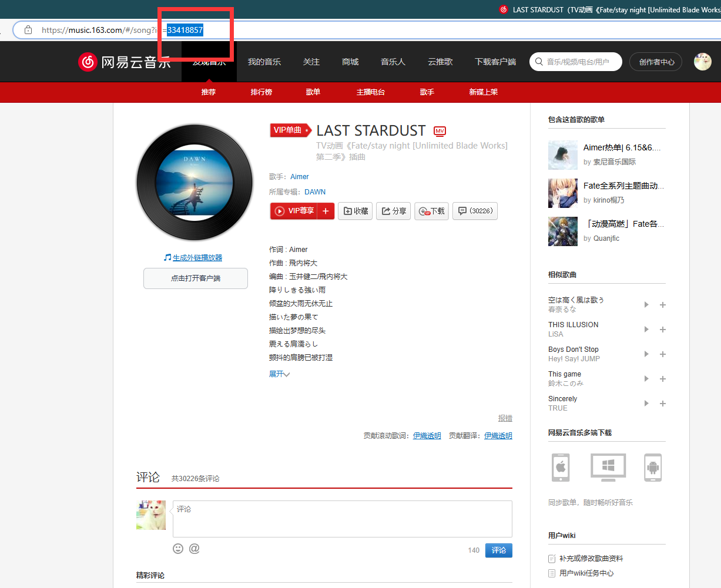The height and width of the screenshot is (588, 721).
Task: Add THIS ILLUSION to playlist
Action: [663, 330]
